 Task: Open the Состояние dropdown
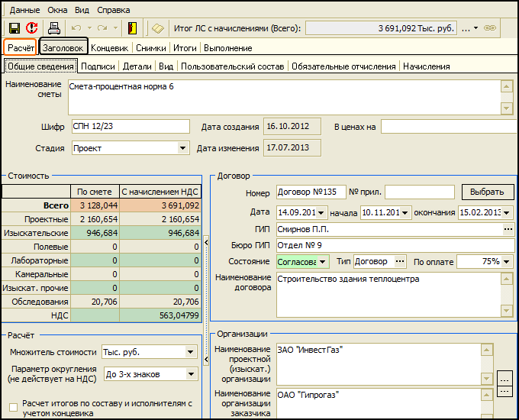[323, 261]
